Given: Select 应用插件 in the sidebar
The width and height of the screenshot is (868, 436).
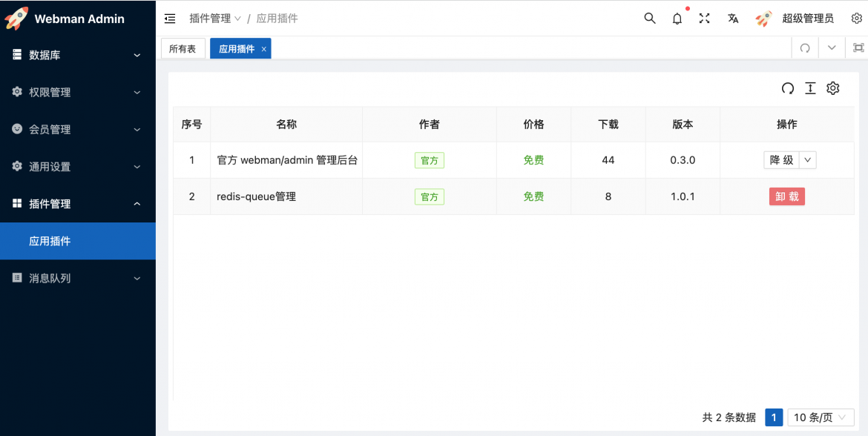Looking at the screenshot, I should pyautogui.click(x=78, y=240).
